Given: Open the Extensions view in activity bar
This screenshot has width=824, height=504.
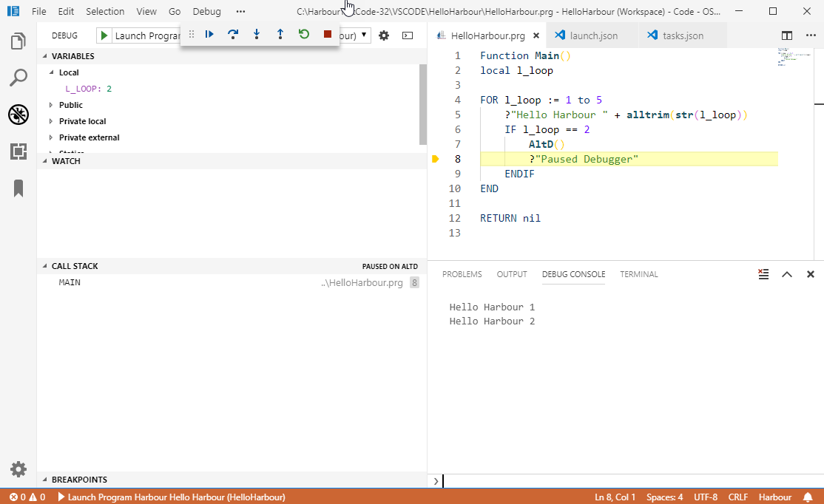Looking at the screenshot, I should tap(18, 151).
